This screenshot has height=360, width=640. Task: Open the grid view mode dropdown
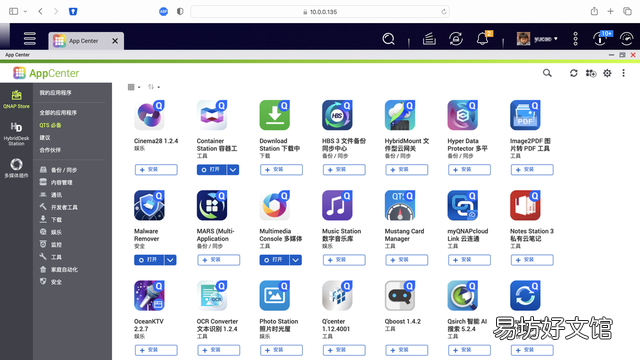134,87
